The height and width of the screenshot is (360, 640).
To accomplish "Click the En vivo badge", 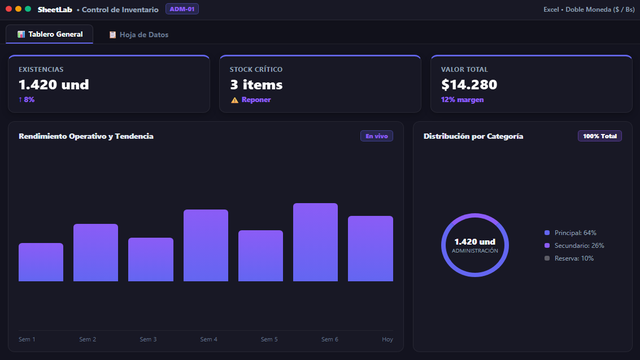I will point(376,136).
